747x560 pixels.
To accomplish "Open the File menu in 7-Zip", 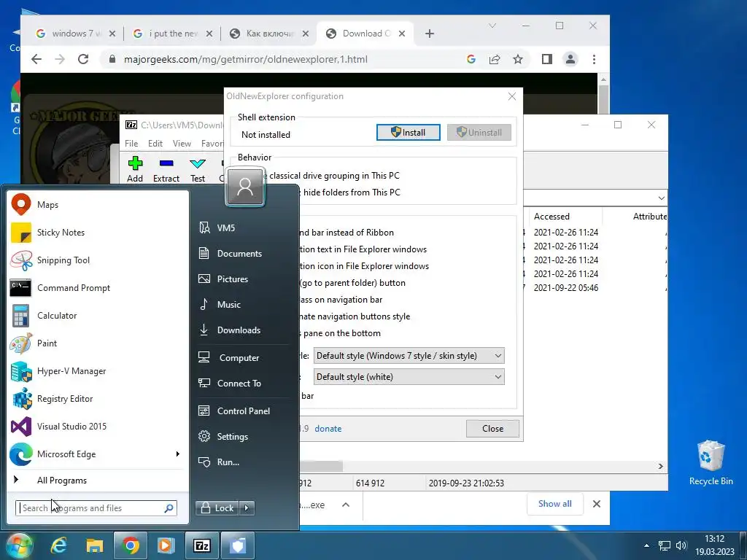I will [x=131, y=144].
